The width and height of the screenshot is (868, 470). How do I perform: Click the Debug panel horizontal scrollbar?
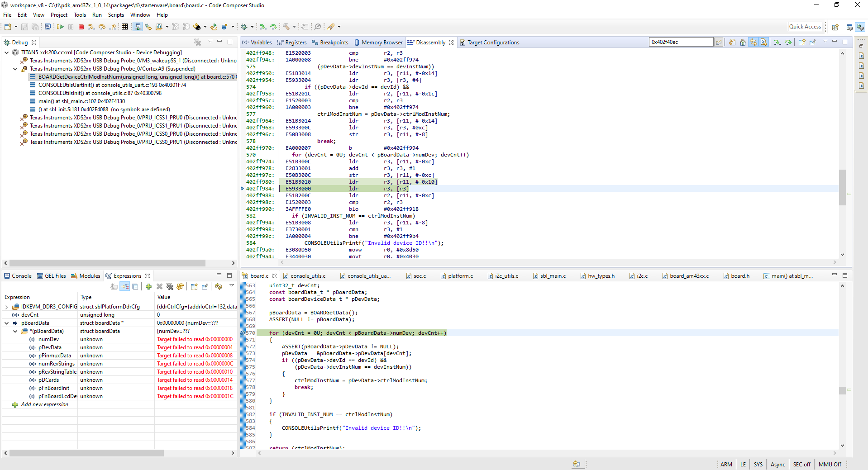107,263
